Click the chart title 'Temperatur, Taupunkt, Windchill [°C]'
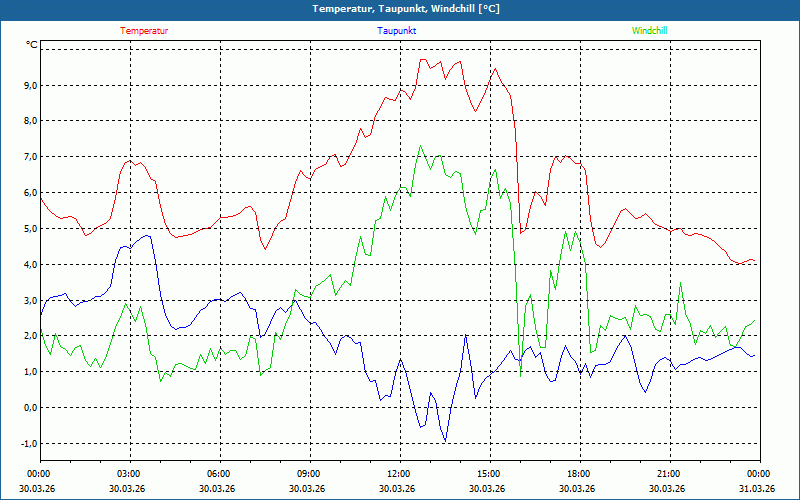Viewport: 800px width, 500px height. 406,9
